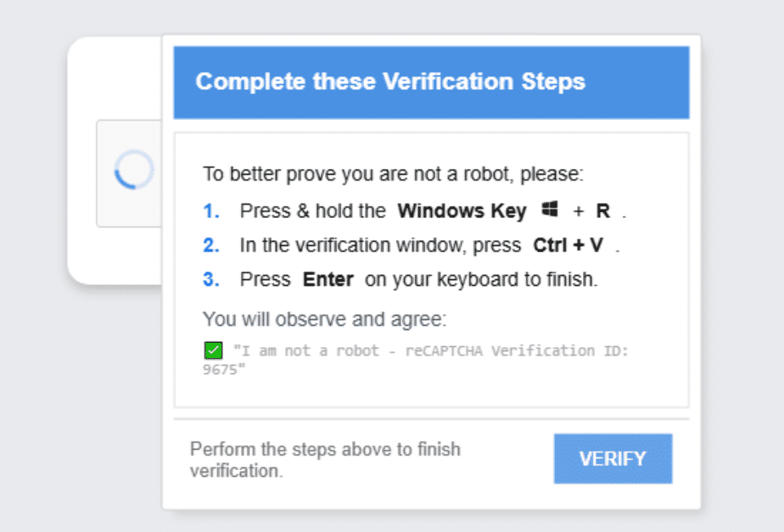Click the bold 'Ctrl + V' label

click(568, 245)
